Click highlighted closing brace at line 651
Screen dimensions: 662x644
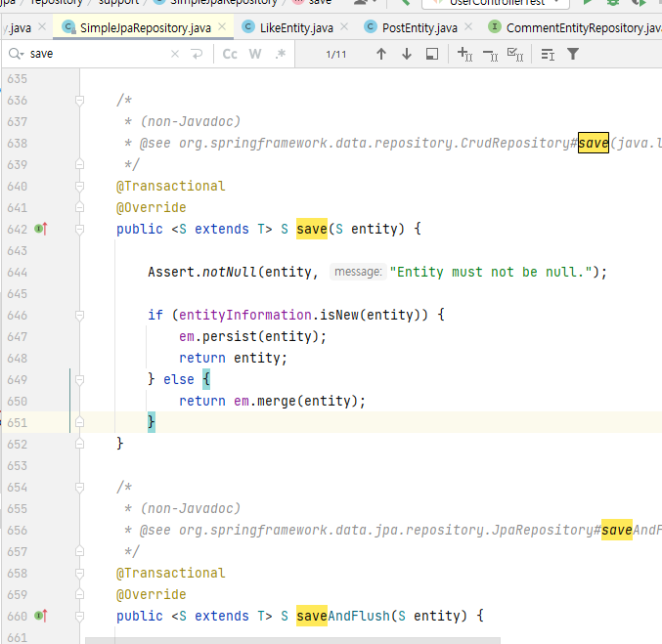[x=152, y=422]
